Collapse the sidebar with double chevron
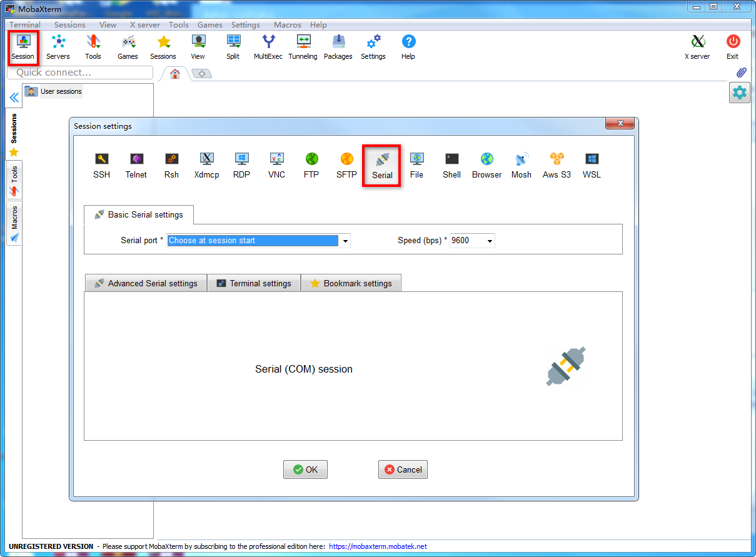 pos(14,98)
